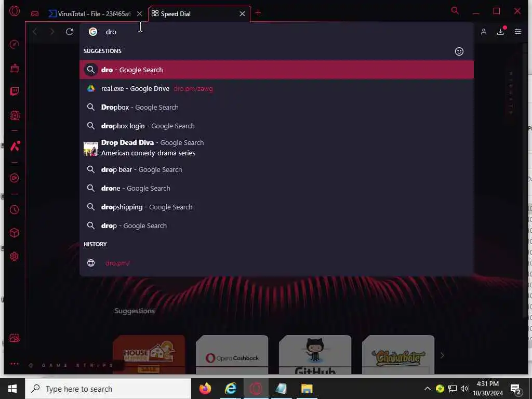Choose 'Dropbox - Google Search' suggestion
Image resolution: width=532 pixels, height=399 pixels.
[x=276, y=107]
